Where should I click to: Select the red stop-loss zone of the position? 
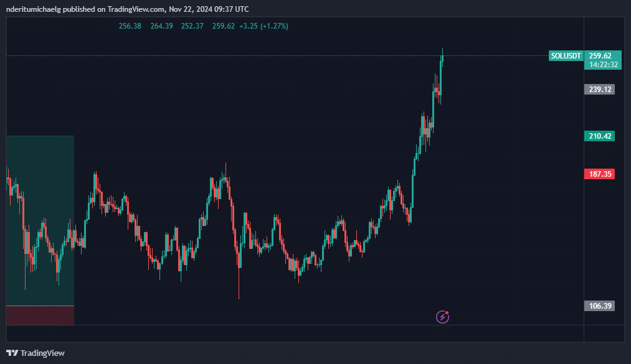click(x=40, y=315)
